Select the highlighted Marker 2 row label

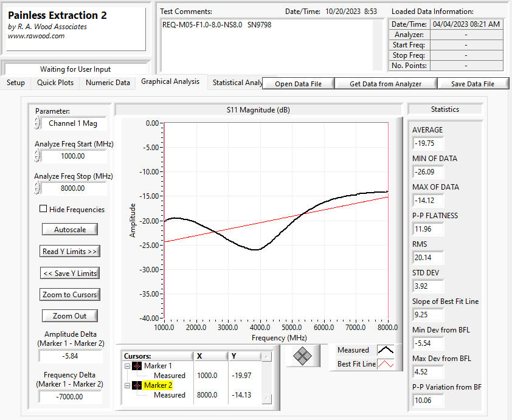157,385
